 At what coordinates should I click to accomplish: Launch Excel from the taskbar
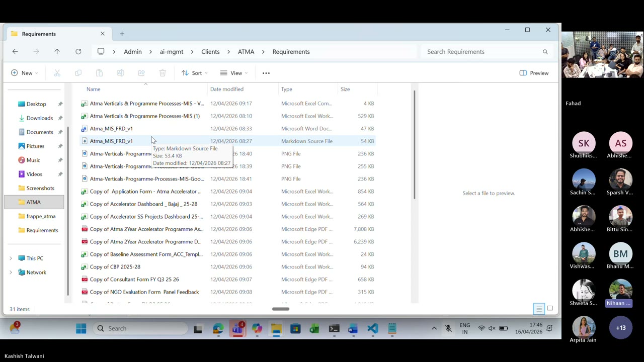coord(314,328)
